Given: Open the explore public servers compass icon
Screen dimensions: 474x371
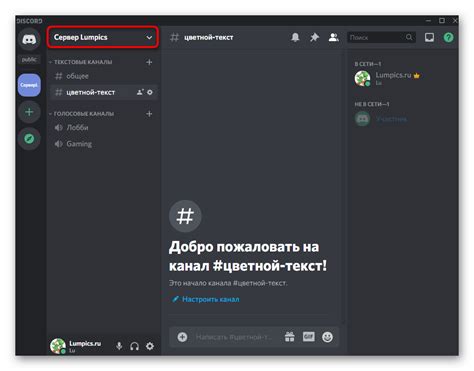Looking at the screenshot, I should pos(29,138).
